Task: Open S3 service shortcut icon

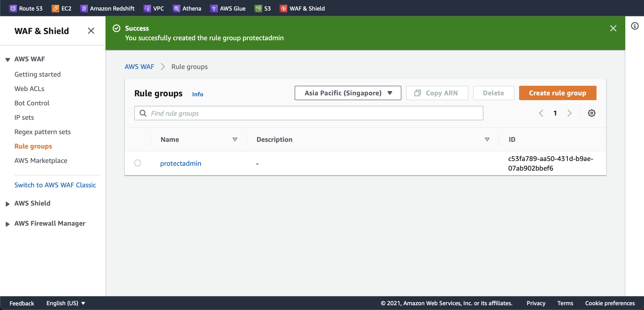Action: pyautogui.click(x=258, y=8)
